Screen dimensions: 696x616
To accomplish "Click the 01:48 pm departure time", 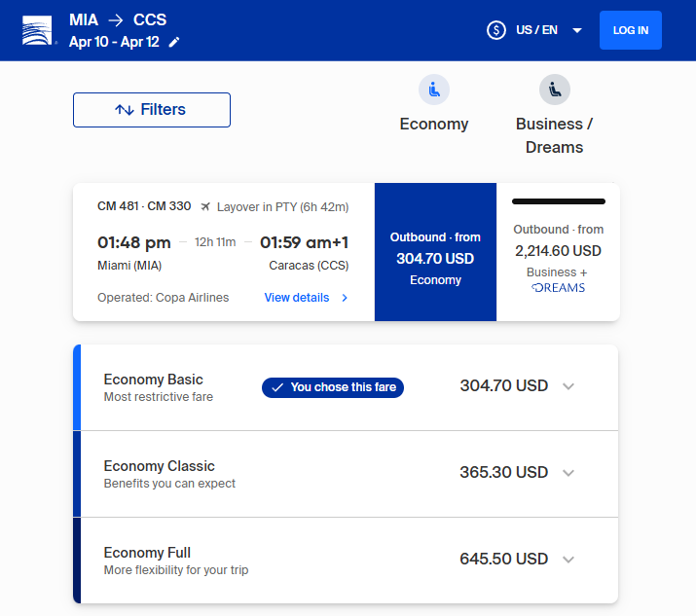I will click(134, 242).
